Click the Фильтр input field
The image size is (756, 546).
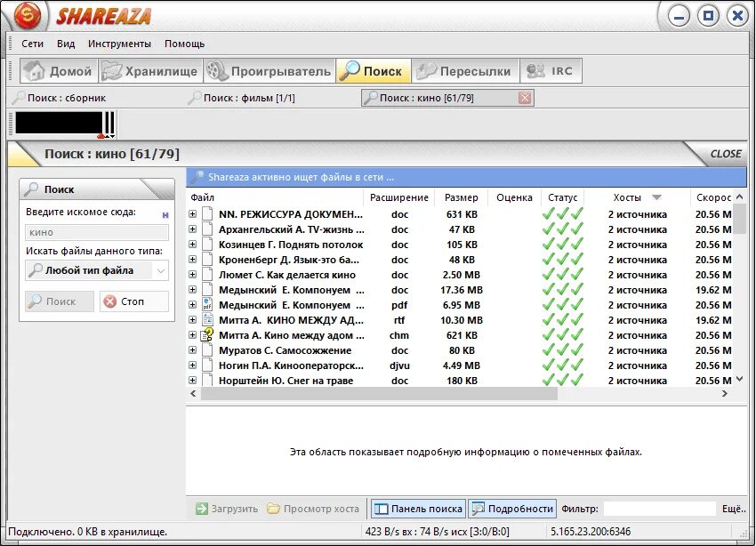(x=660, y=509)
